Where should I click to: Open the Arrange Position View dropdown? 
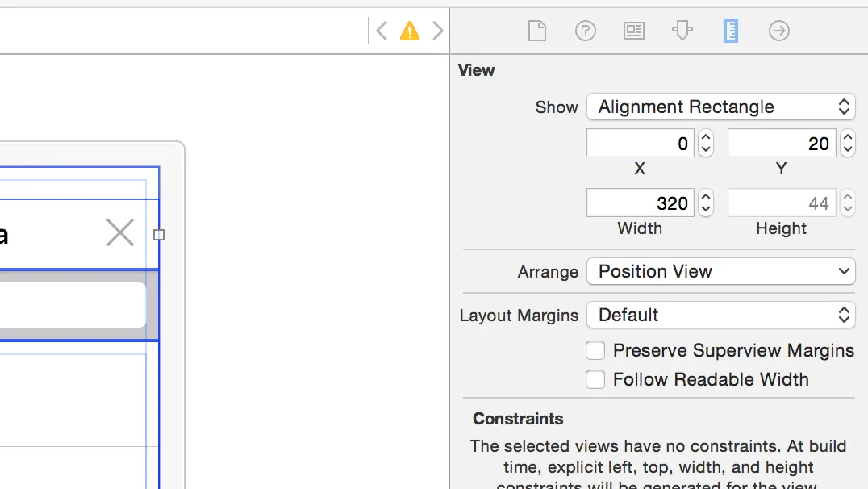pyautogui.click(x=720, y=271)
